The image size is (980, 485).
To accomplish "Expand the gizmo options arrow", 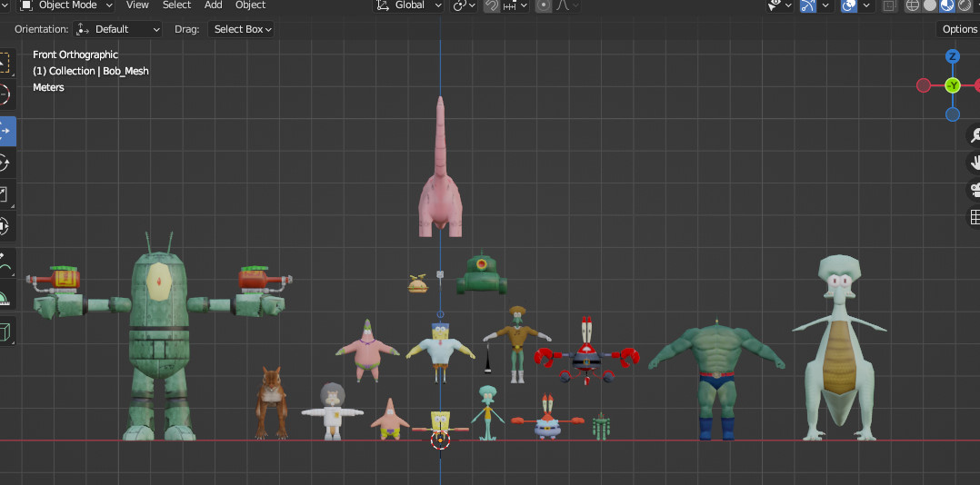I will [825, 5].
